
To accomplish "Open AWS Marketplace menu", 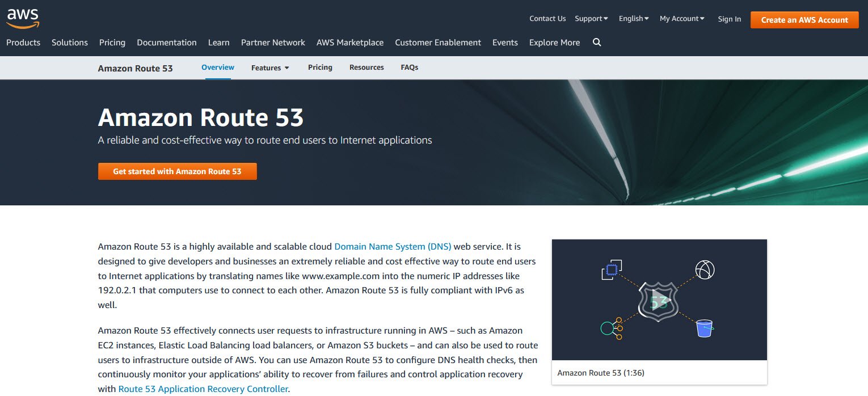I will (350, 43).
